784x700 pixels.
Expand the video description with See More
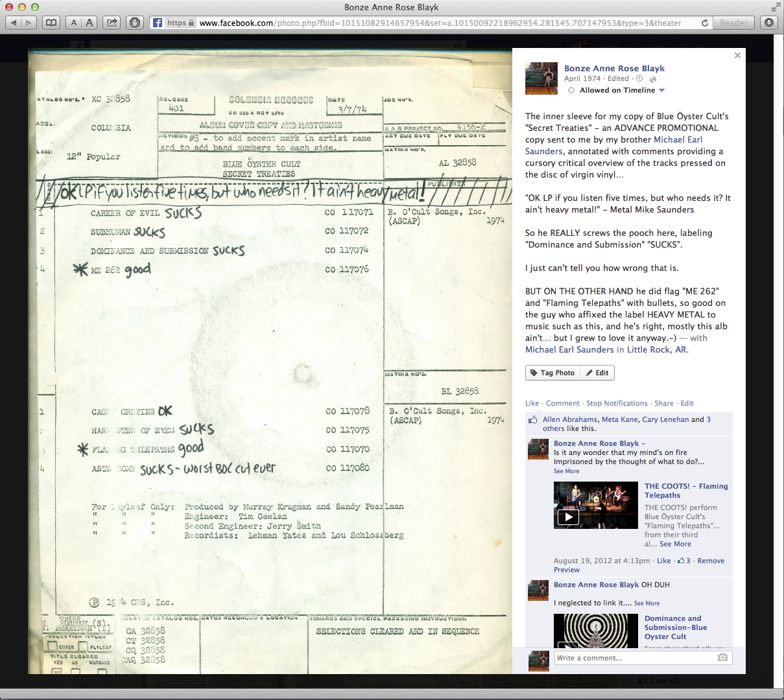click(675, 544)
